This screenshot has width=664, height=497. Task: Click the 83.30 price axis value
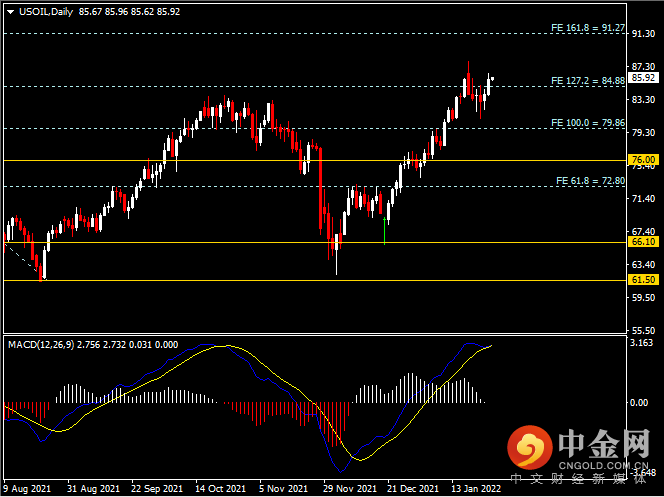click(x=643, y=99)
